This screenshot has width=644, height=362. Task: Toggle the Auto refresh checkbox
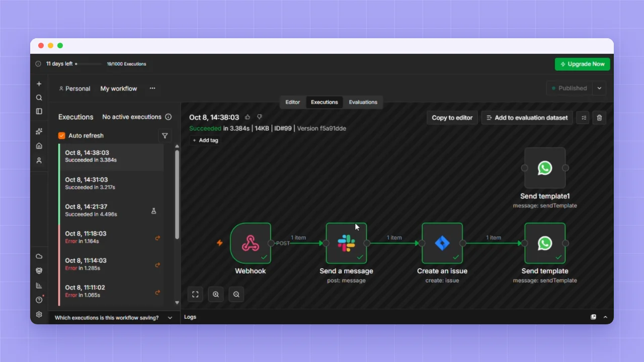pos(62,136)
